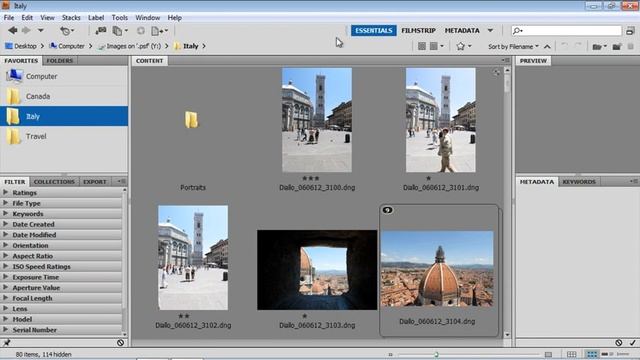Click the Camera Raw settings badge on 3104
Screen dimensions: 640x360
(387, 210)
